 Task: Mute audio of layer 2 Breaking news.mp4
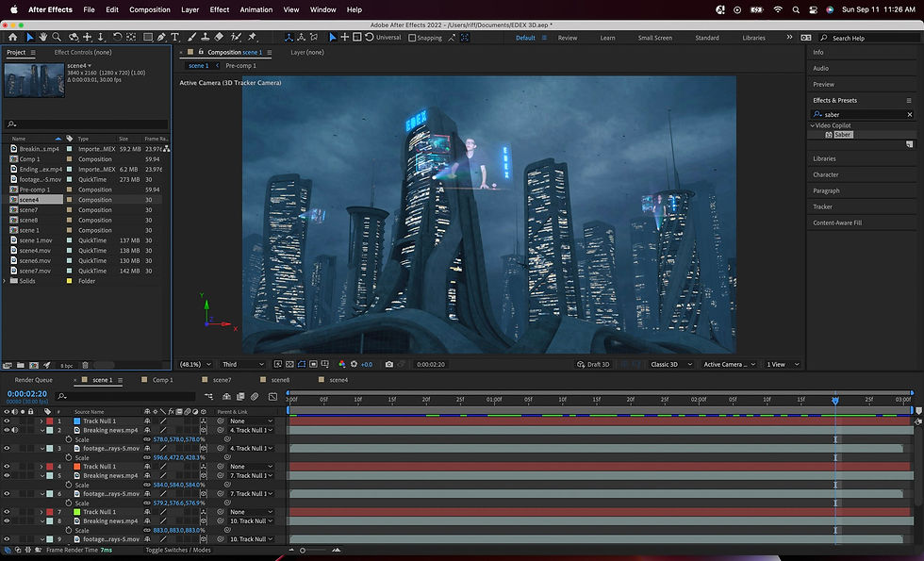coord(15,430)
